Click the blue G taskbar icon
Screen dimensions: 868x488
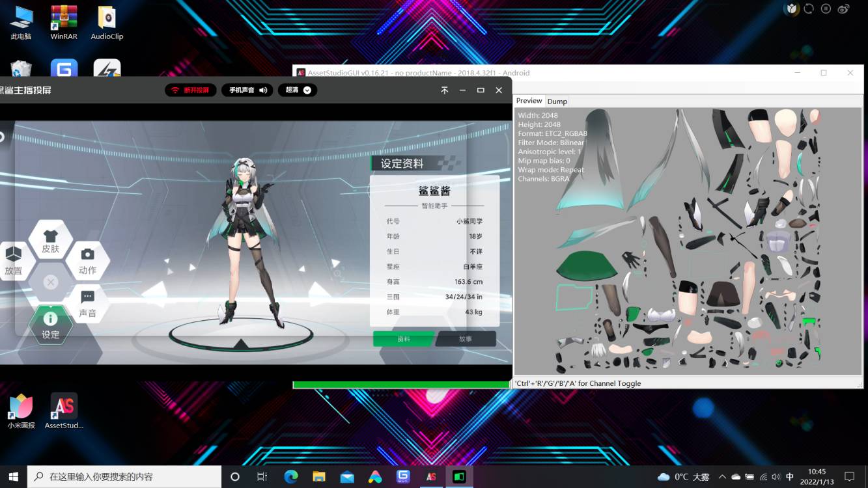tap(403, 476)
